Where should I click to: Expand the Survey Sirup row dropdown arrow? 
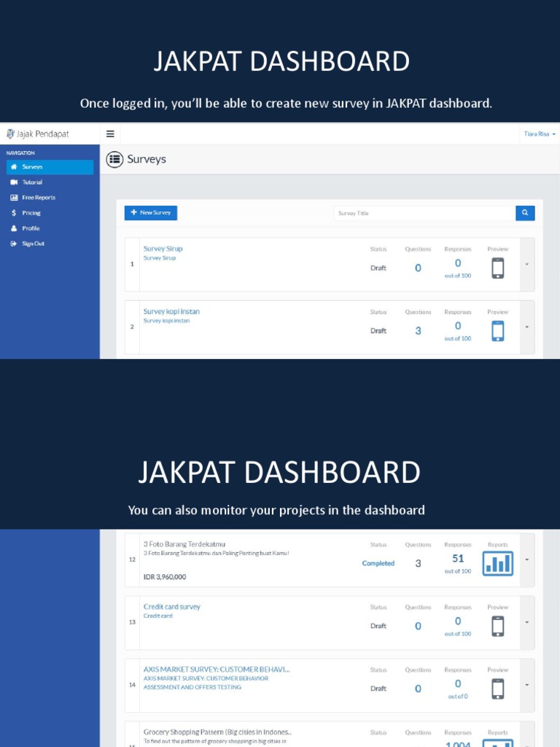(527, 264)
